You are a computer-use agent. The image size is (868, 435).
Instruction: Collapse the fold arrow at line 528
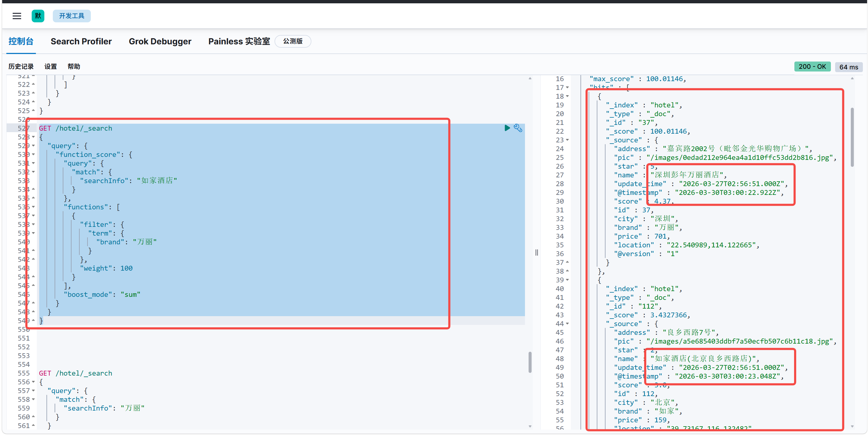33,137
